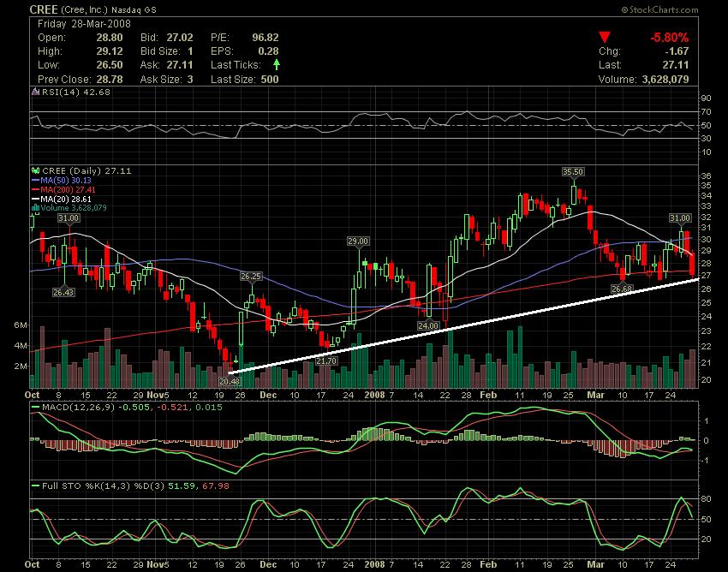Click the Bid value 27.02
Image resolution: width=728 pixels, height=572 pixels.
[180, 38]
